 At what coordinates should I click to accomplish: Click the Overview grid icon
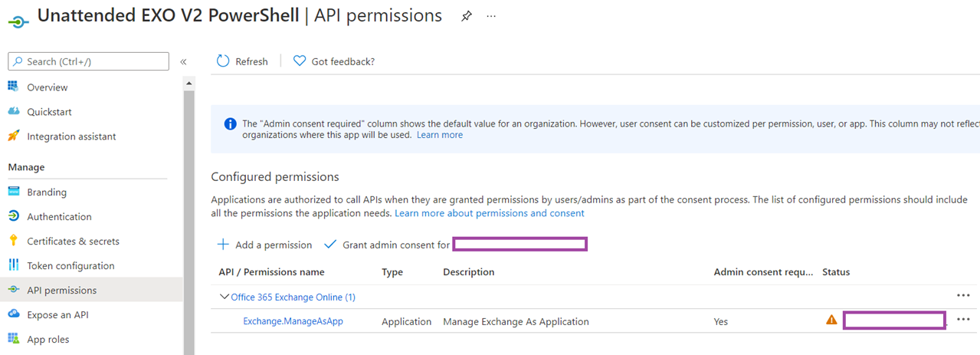pyautogui.click(x=13, y=87)
